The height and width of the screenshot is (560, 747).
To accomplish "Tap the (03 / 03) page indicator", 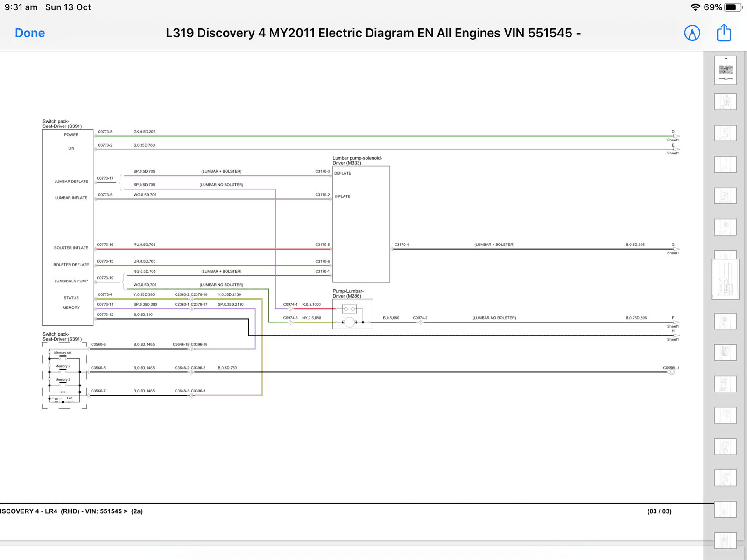I will tap(659, 511).
